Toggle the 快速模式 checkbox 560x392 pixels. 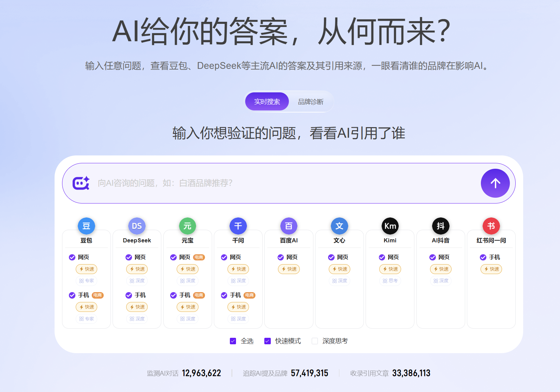click(x=268, y=341)
